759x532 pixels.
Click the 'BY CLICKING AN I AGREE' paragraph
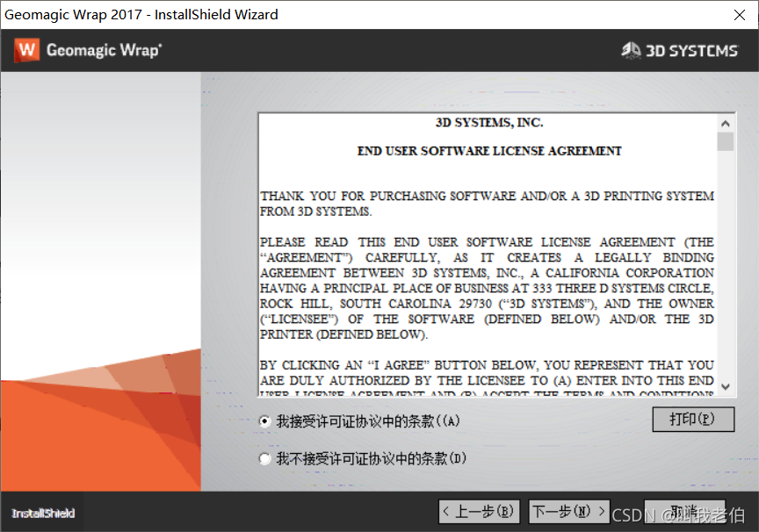click(487, 377)
